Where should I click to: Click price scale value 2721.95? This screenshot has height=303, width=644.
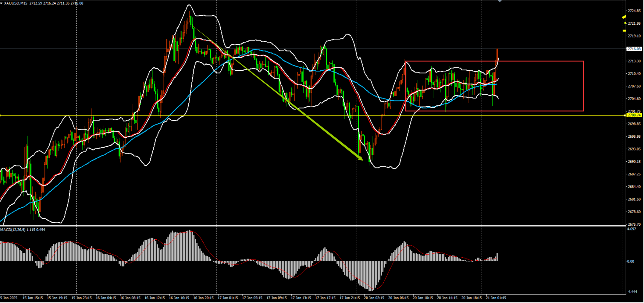tap(634, 23)
